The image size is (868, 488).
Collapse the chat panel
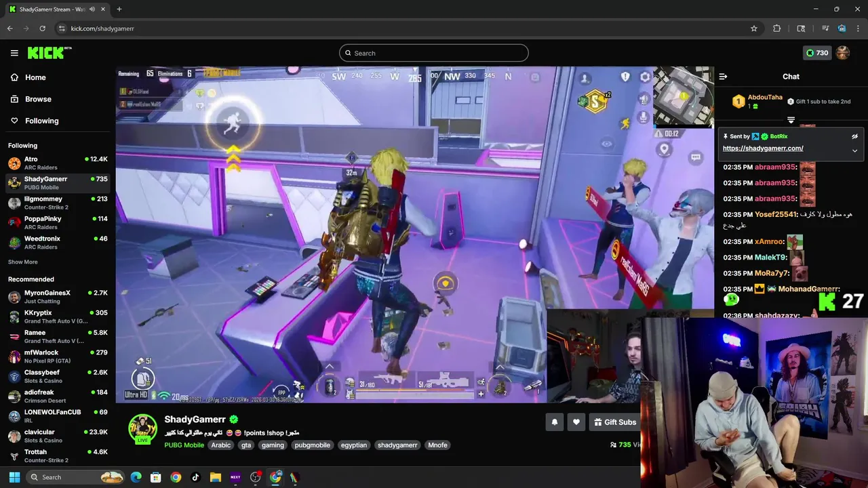pyautogui.click(x=723, y=77)
